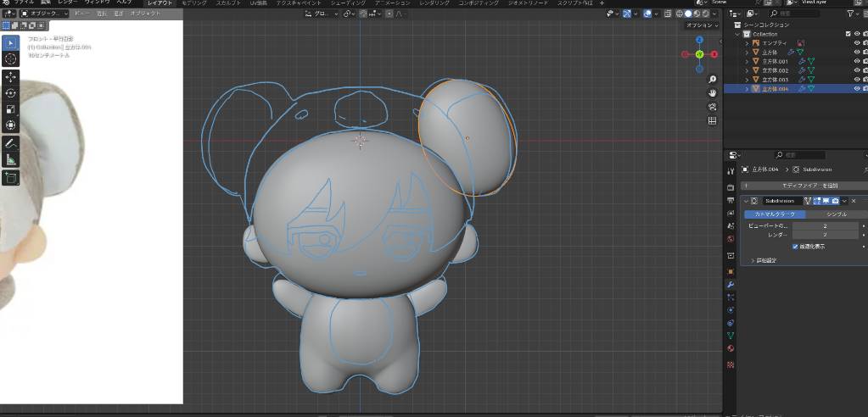Expand the 立方体.001 tree item
Viewport: 868px width, 417px height.
(x=747, y=61)
